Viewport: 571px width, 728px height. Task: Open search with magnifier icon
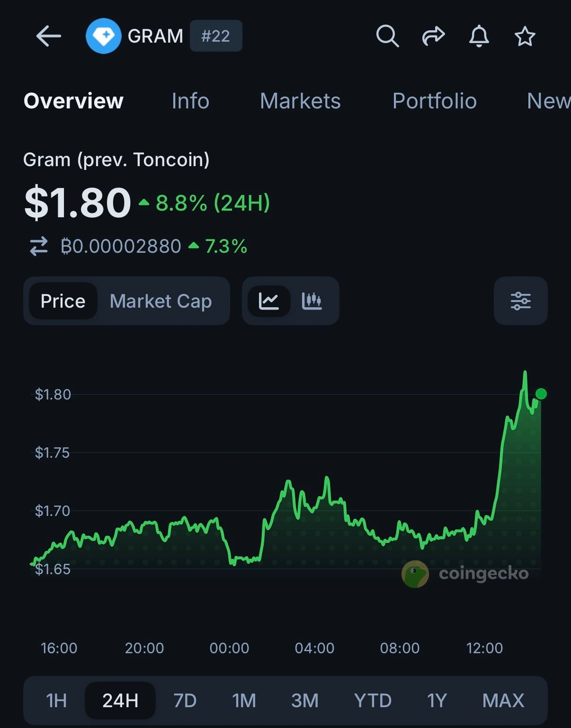pos(387,36)
